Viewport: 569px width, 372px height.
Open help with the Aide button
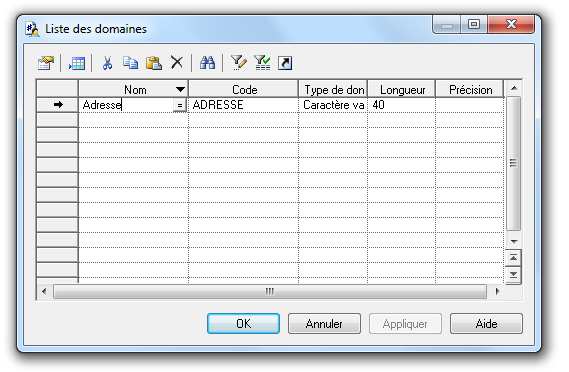coord(486,323)
